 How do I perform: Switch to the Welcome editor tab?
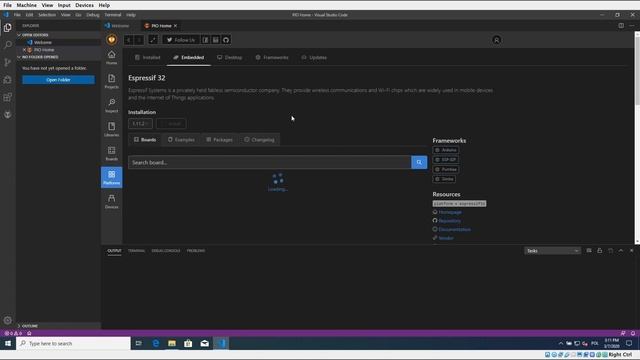(118, 26)
